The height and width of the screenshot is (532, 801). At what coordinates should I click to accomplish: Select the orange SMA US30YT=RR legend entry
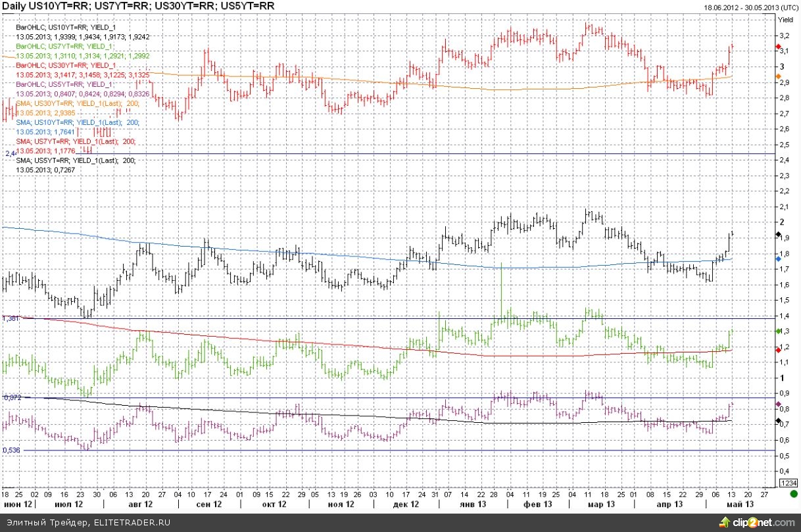tap(76, 103)
